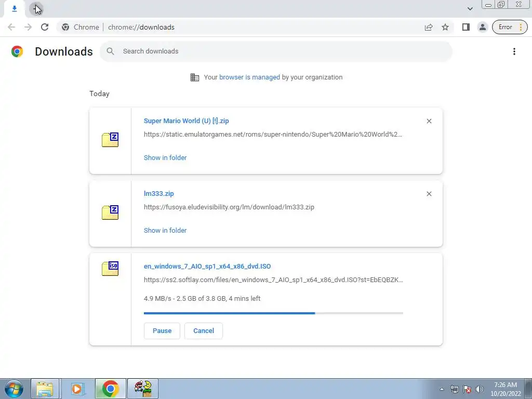This screenshot has width=532, height=399.
Task: Click the Today date heading
Action: (x=99, y=94)
